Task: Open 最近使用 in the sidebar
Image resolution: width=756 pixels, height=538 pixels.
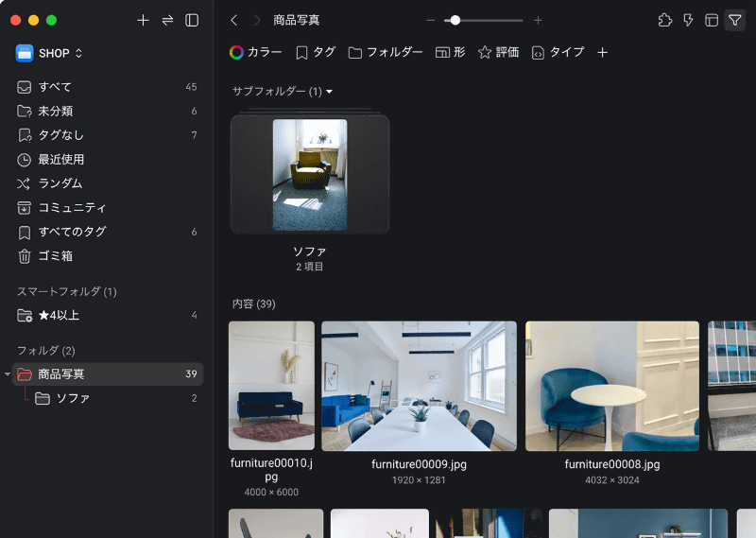Action: [107, 159]
